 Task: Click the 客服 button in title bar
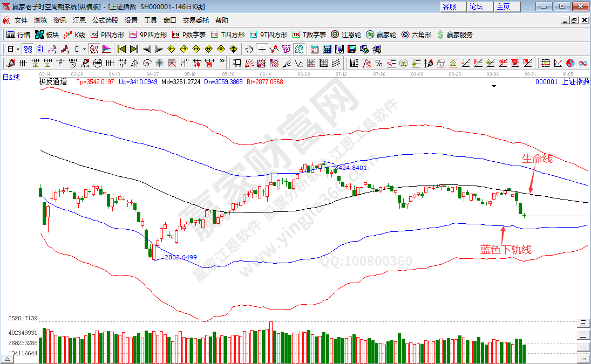449,6
